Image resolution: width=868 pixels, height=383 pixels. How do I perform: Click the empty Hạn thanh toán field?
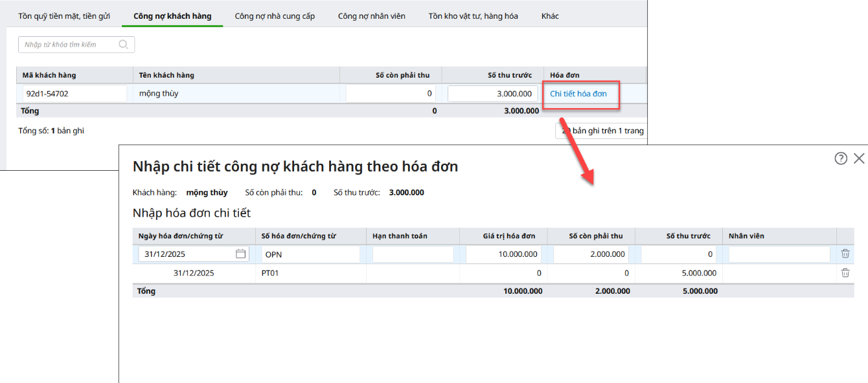point(413,254)
